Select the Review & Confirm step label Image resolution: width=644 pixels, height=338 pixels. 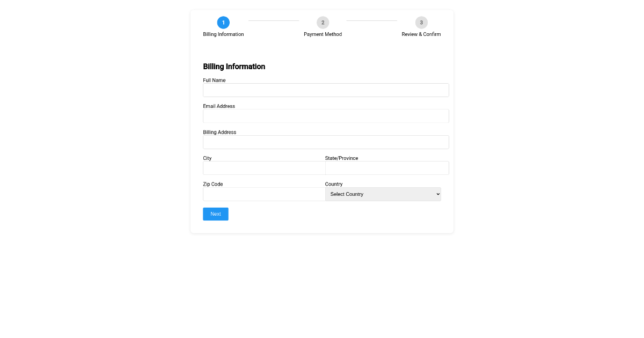[x=421, y=34]
